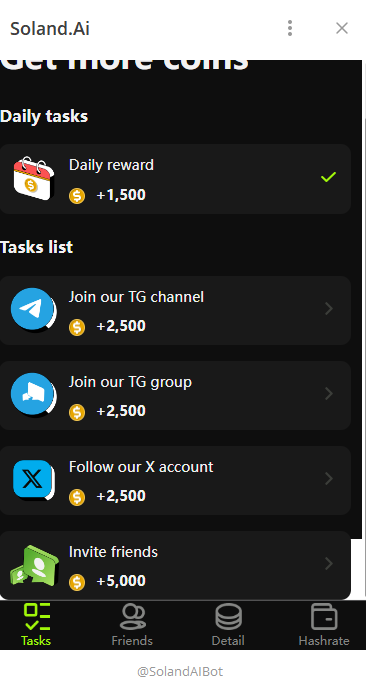Viewport: 366px width, 690px height.
Task: Switch to the Detail tab
Action: [228, 625]
